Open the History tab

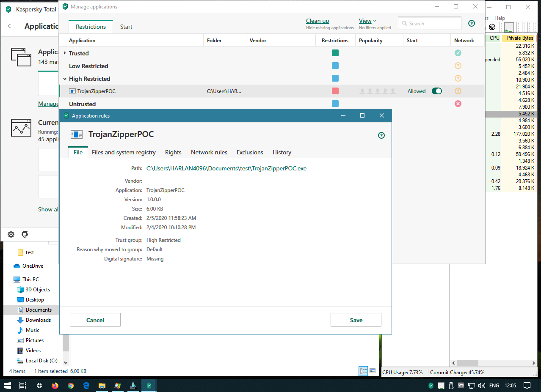(282, 152)
